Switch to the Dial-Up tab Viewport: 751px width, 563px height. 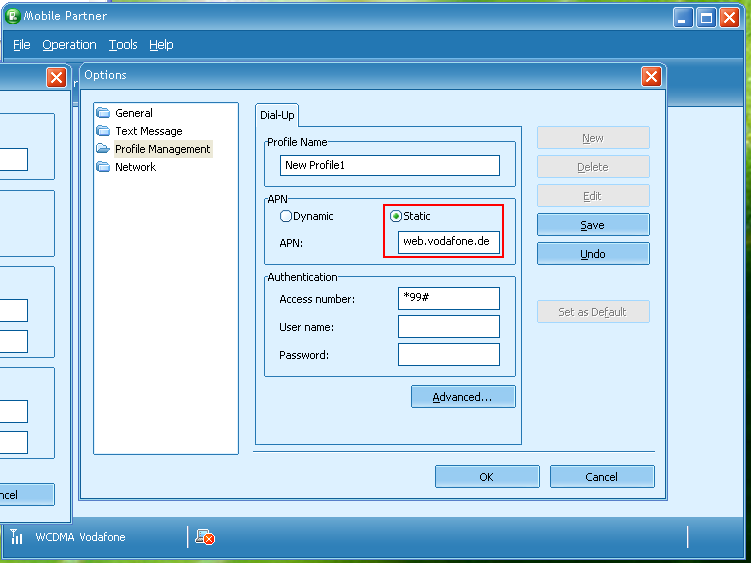point(277,115)
